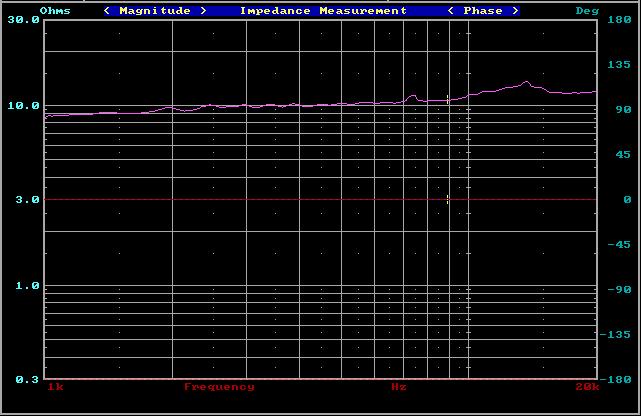Click the 0.3 ohms scale value
This screenshot has height=416, width=641.
[x=28, y=380]
